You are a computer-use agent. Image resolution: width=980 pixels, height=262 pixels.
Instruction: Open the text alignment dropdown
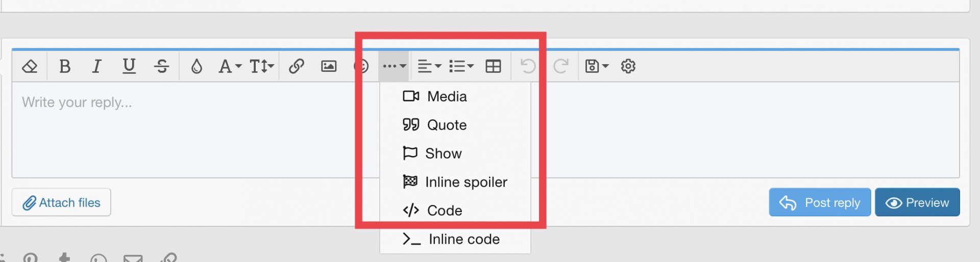tap(429, 66)
